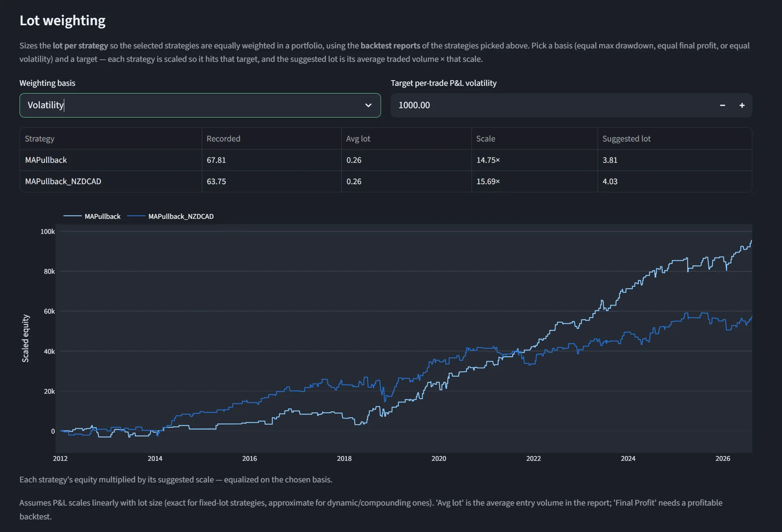Click the Suggested lot column header

(675, 139)
